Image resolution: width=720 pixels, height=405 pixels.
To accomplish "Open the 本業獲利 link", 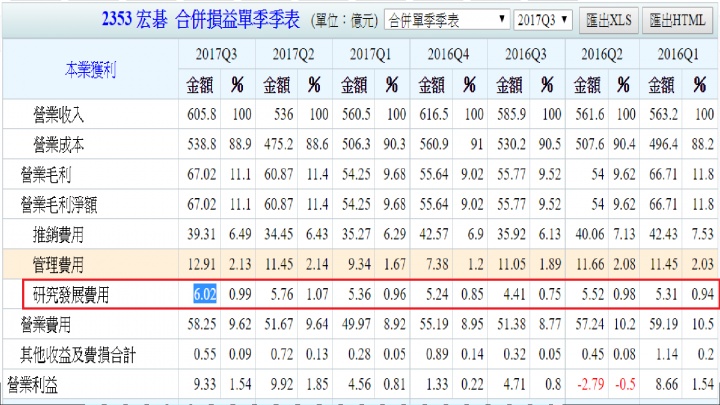I will point(90,70).
